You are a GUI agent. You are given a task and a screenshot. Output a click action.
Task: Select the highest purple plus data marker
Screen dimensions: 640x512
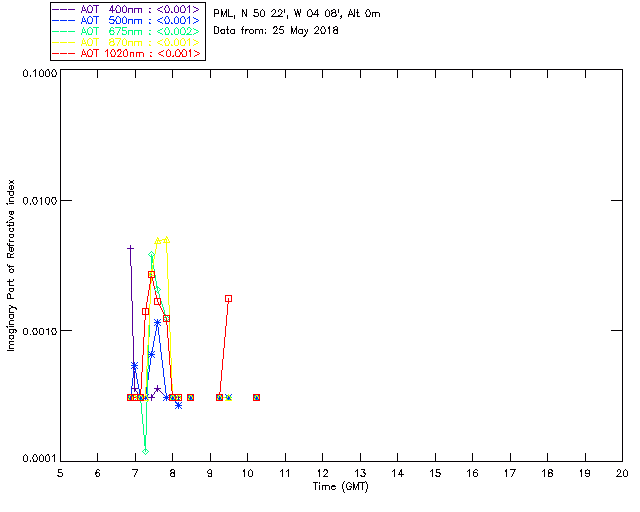[130, 248]
